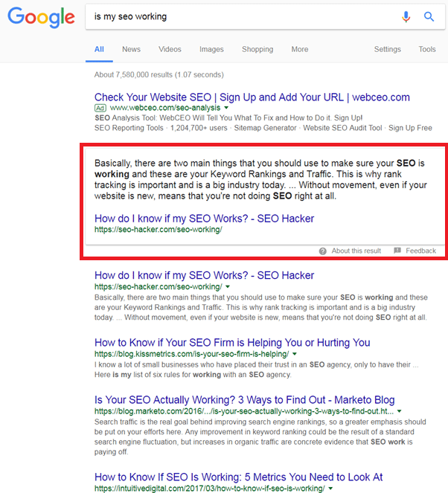Open the Settings menu
448x493 pixels.
387,49
